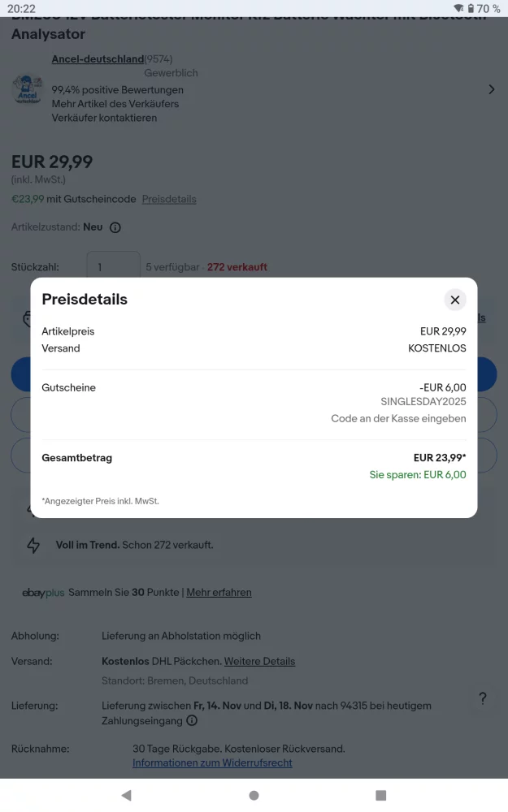Click the lightning bolt trend icon

pos(33,546)
